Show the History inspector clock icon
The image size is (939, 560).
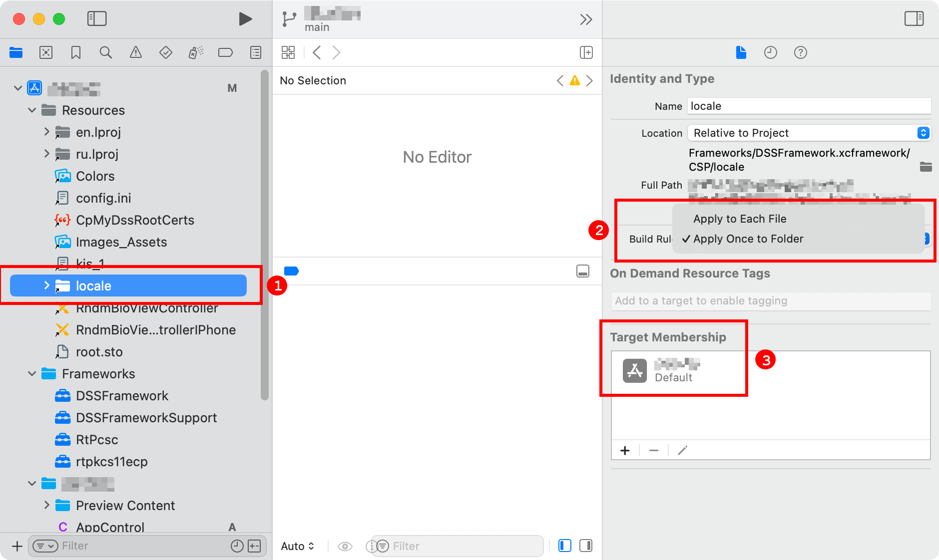point(770,52)
